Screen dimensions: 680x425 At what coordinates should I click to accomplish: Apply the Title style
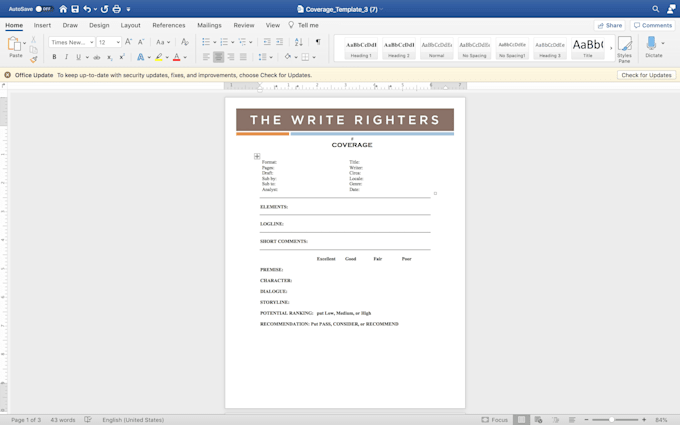(588, 48)
